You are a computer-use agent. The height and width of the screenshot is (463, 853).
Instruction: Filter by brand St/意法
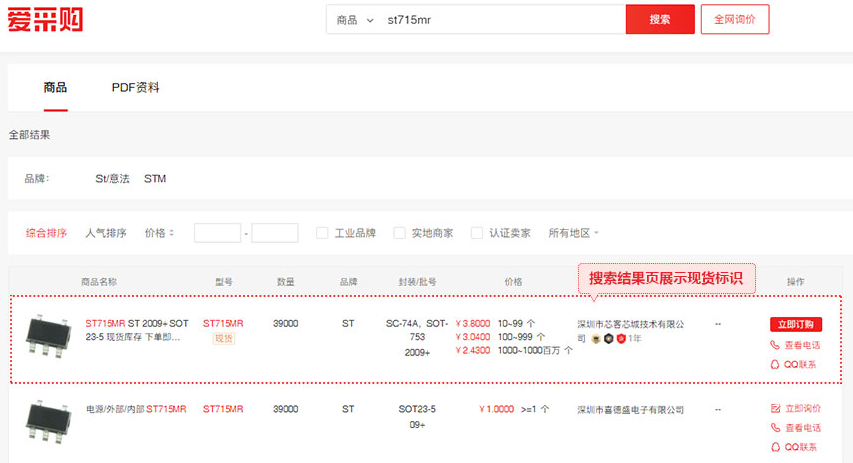pyautogui.click(x=113, y=179)
